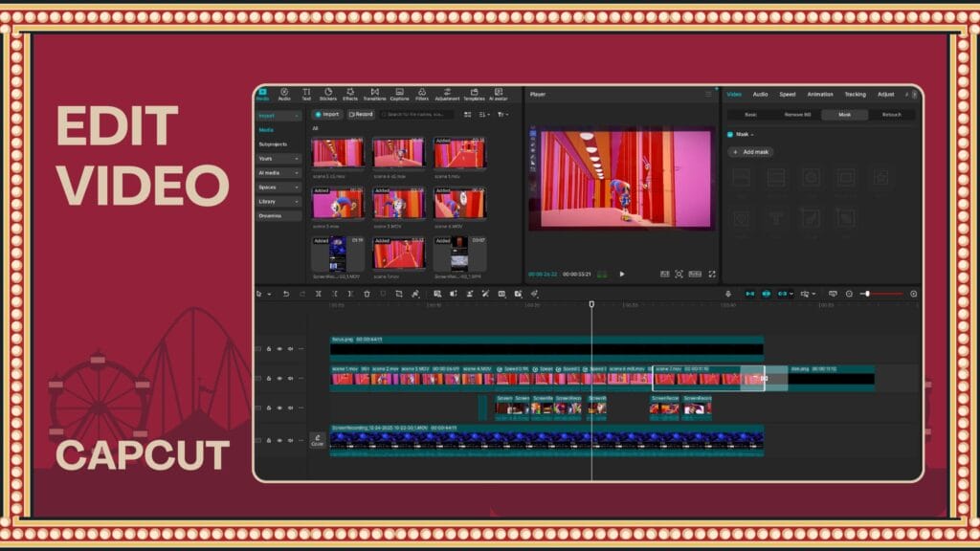Select Subprojects in the sidebar
This screenshot has height=551, width=980.
click(x=273, y=144)
